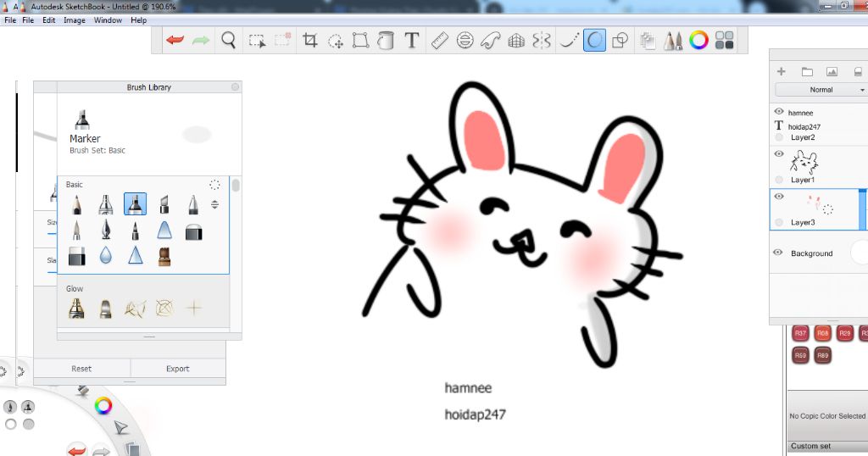Hide Layer1 using its eye icon
The height and width of the screenshot is (456, 868).
pos(779,154)
